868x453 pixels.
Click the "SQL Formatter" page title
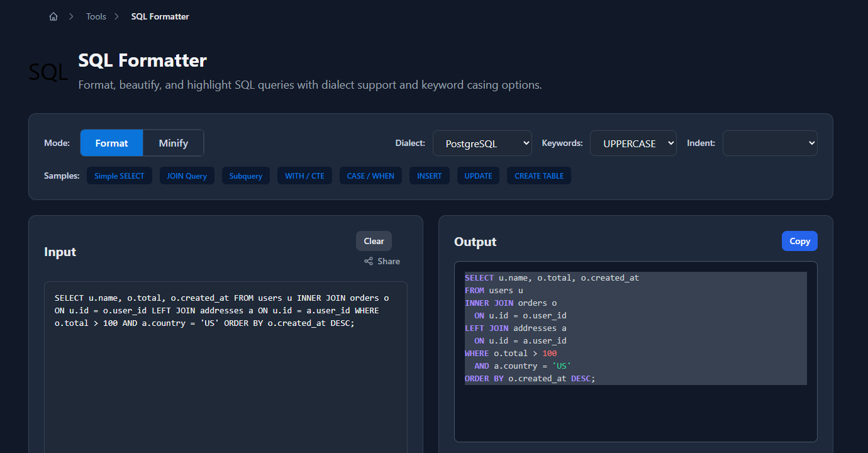142,60
